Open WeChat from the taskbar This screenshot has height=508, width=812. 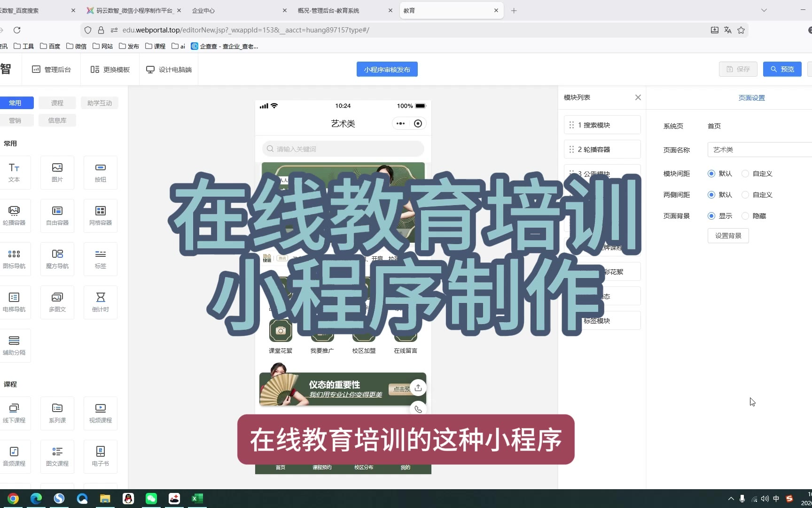[151, 499]
